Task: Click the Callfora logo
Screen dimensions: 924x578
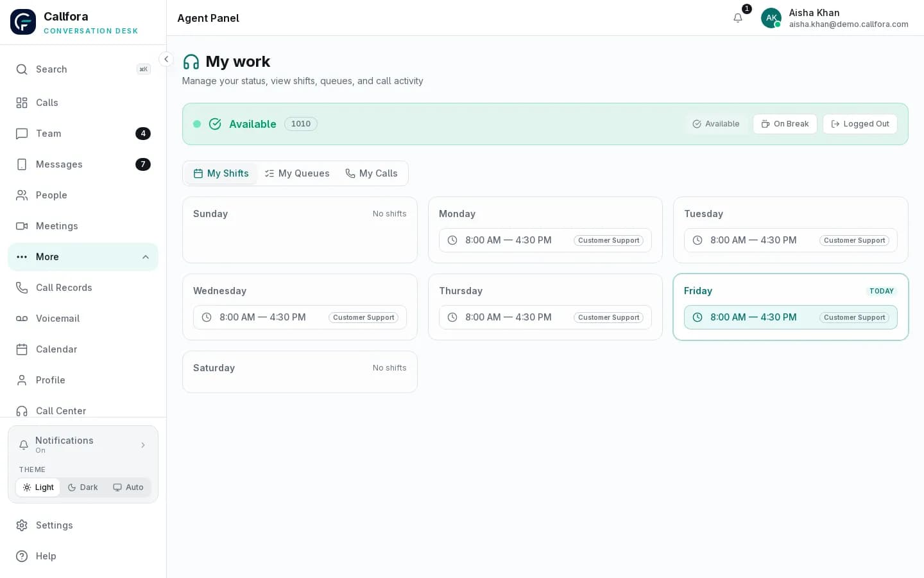Action: 23,22
